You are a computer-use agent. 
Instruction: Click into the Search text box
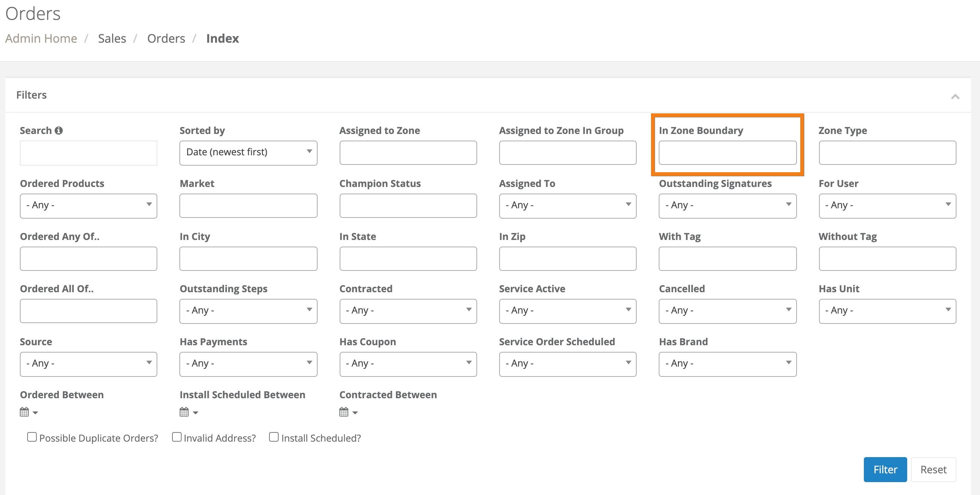point(88,153)
